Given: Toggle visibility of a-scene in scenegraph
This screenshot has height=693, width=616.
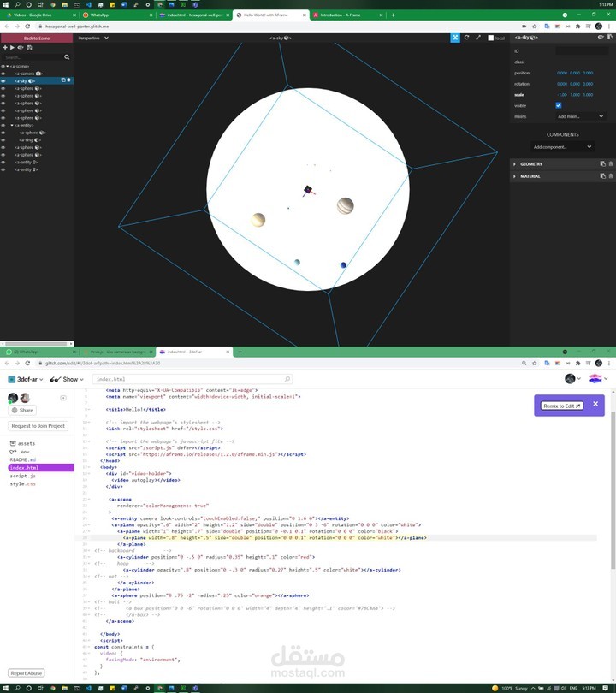Looking at the screenshot, I should click(3, 66).
